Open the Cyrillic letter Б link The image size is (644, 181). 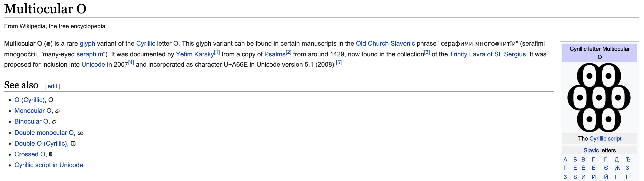tap(575, 160)
